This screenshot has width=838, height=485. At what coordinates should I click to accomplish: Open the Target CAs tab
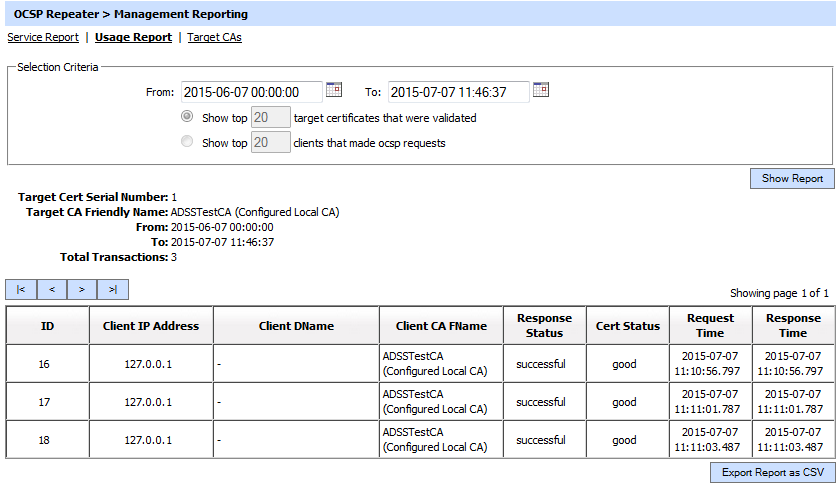pyautogui.click(x=214, y=37)
